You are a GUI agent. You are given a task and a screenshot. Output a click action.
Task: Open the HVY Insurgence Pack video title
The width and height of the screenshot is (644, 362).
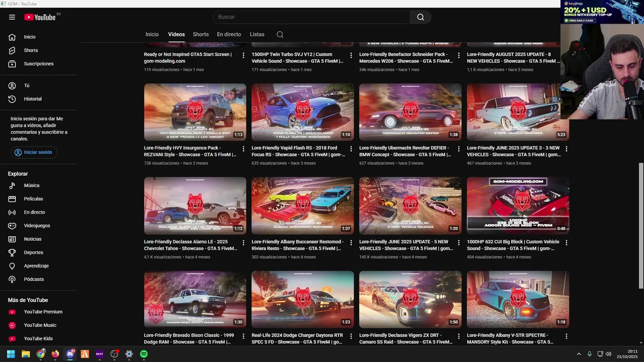[190, 151]
